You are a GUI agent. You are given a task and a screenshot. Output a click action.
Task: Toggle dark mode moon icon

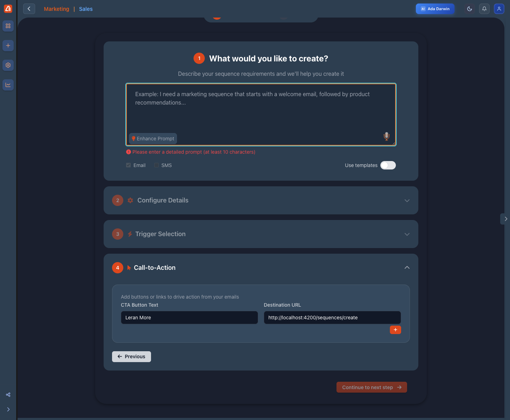470,9
